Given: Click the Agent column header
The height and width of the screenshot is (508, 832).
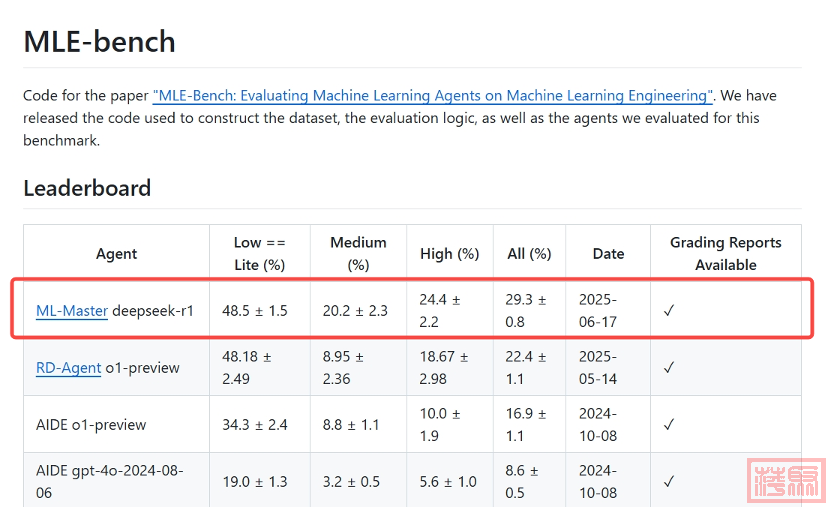Looking at the screenshot, I should [x=117, y=254].
